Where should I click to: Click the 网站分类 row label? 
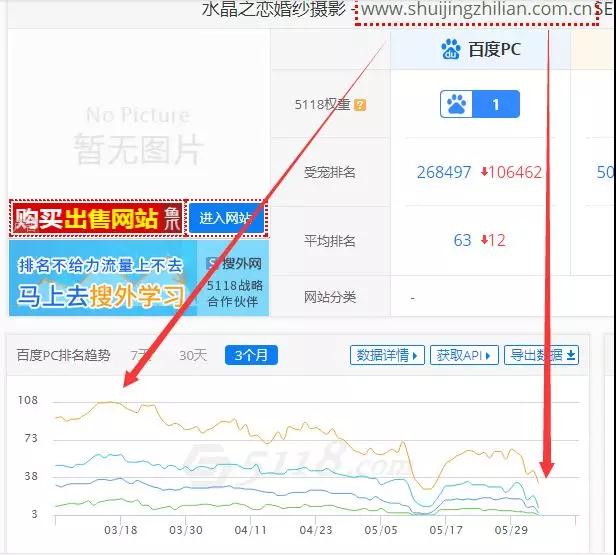[330, 297]
